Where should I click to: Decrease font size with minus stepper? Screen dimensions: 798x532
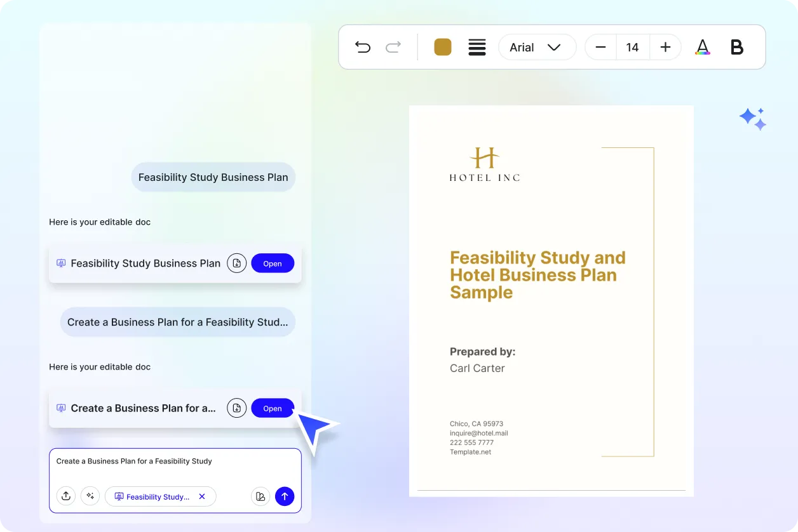[x=600, y=46]
